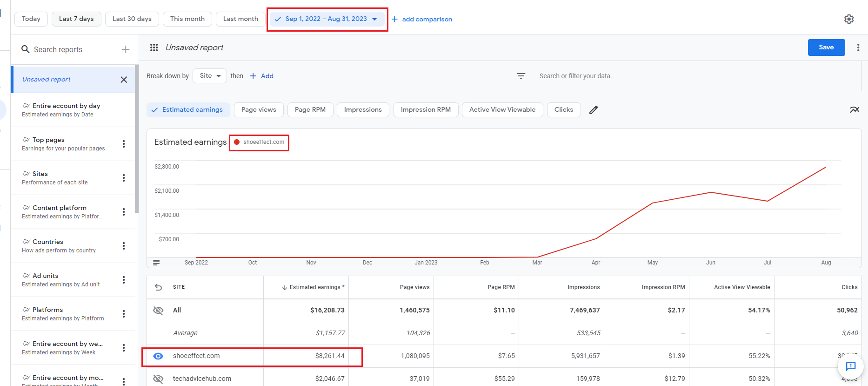Open Content platform report options menu
This screenshot has height=386, width=868.
124,212
